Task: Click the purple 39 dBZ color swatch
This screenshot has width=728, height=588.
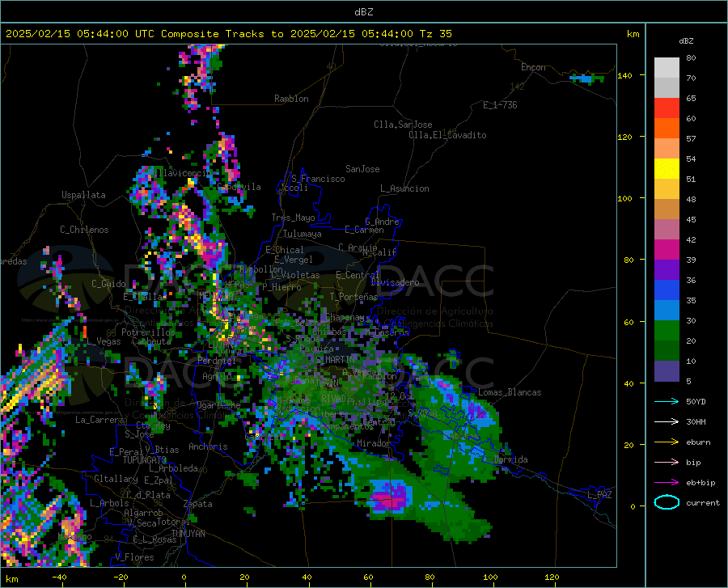Action: coord(667,270)
